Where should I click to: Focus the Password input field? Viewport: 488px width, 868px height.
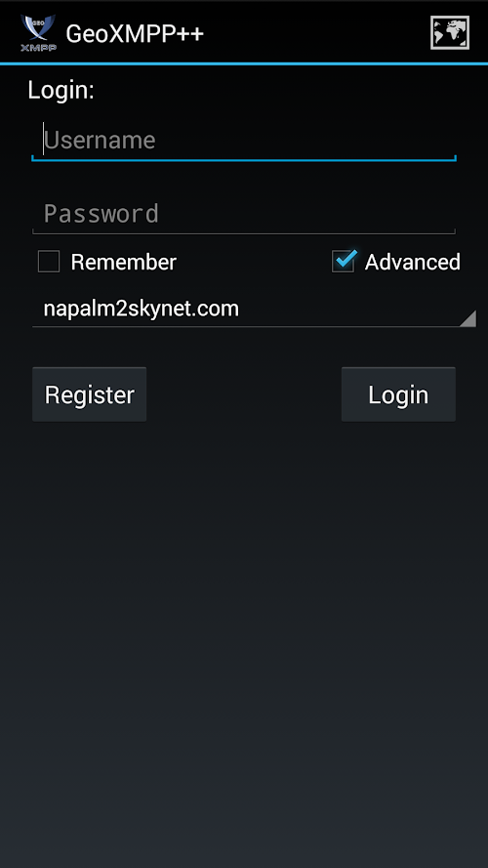pos(244,215)
